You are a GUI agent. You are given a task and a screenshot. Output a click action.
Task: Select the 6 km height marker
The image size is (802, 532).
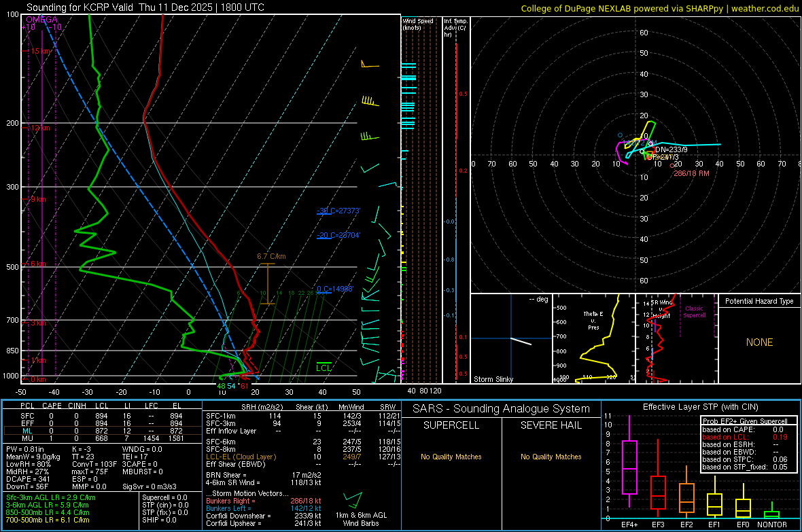(x=38, y=264)
